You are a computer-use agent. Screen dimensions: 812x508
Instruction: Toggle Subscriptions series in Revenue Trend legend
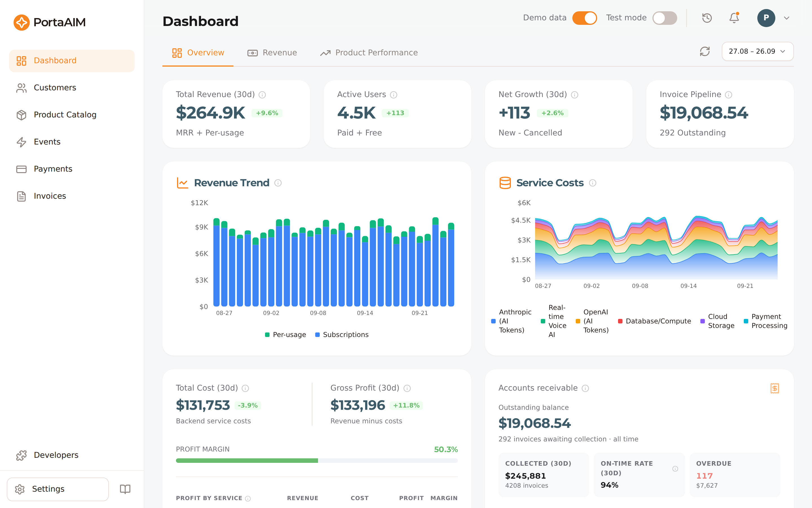(342, 335)
